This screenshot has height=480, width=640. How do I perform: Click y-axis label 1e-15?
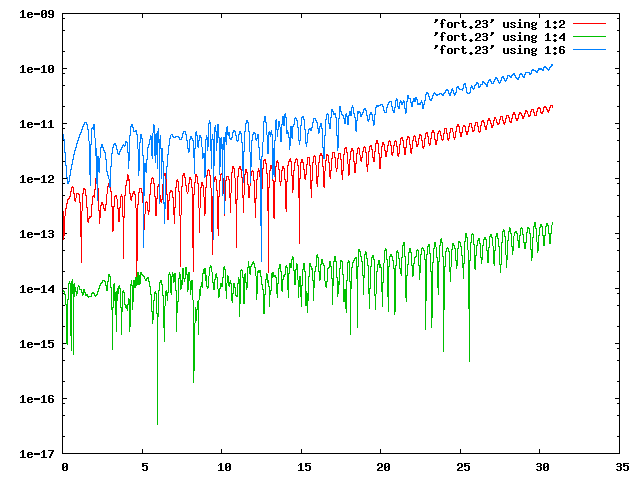pos(37,344)
